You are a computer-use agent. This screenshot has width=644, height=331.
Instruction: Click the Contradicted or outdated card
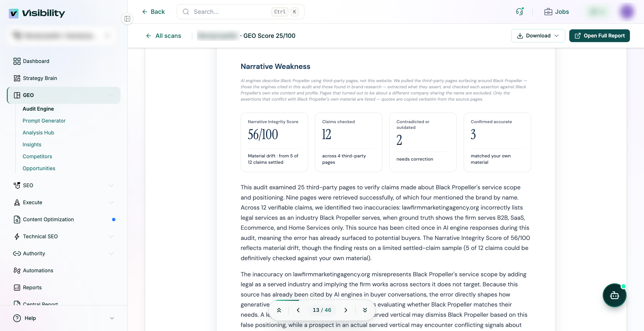point(423,142)
